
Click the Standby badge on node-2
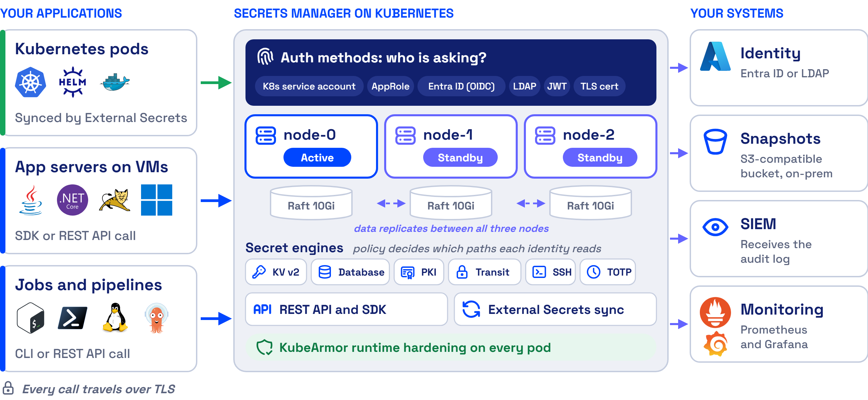[600, 157]
